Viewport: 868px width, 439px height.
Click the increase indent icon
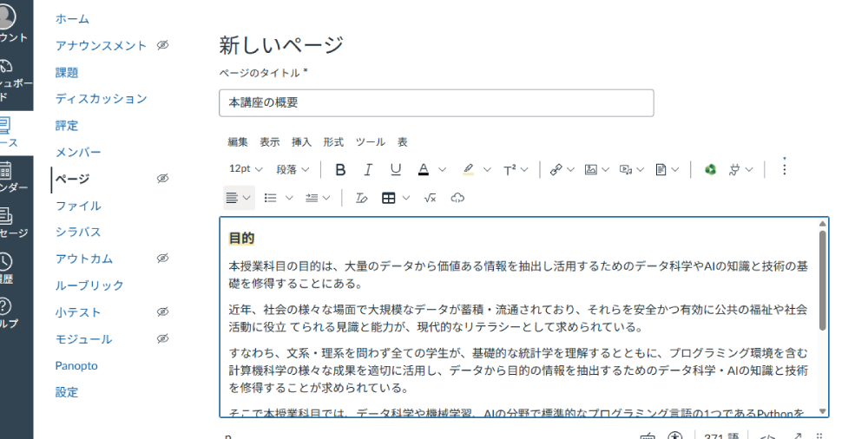(312, 198)
